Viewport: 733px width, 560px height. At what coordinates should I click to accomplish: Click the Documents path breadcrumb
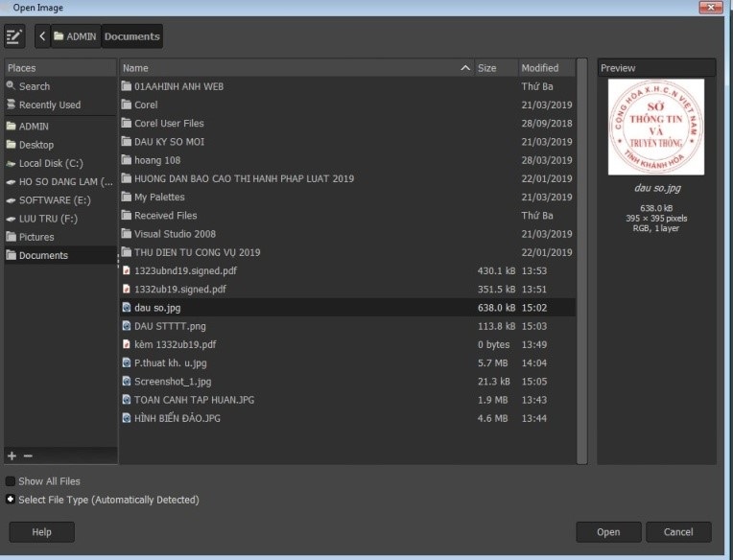pyautogui.click(x=131, y=36)
